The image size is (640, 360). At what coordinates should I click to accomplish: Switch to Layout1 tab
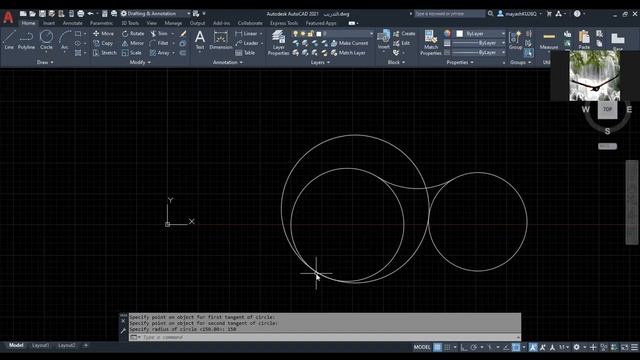click(40, 345)
